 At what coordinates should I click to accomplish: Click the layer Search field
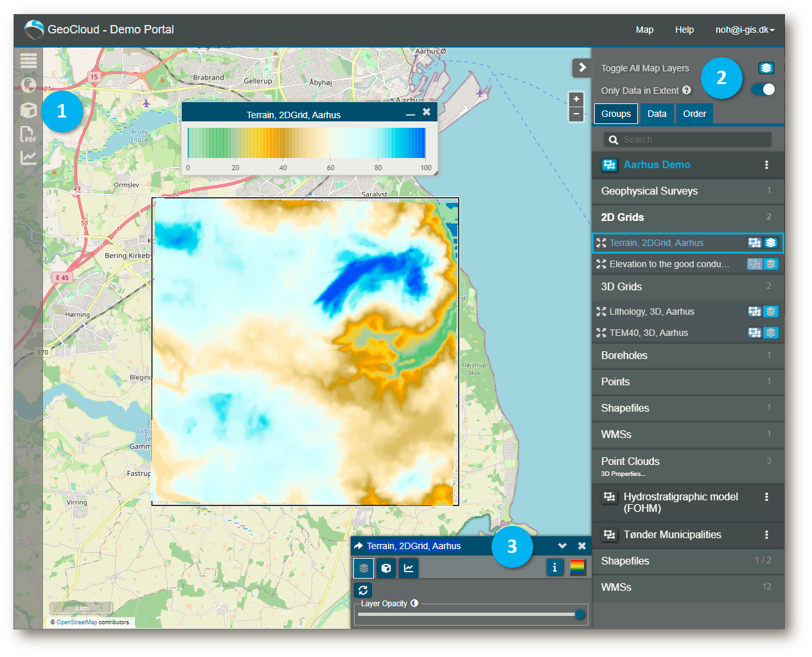688,139
